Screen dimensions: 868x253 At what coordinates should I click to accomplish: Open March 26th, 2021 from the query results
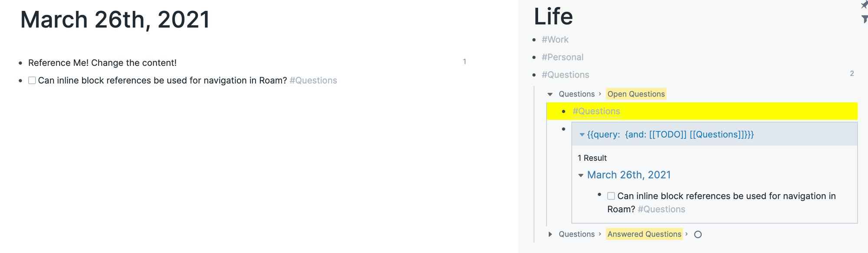[629, 175]
